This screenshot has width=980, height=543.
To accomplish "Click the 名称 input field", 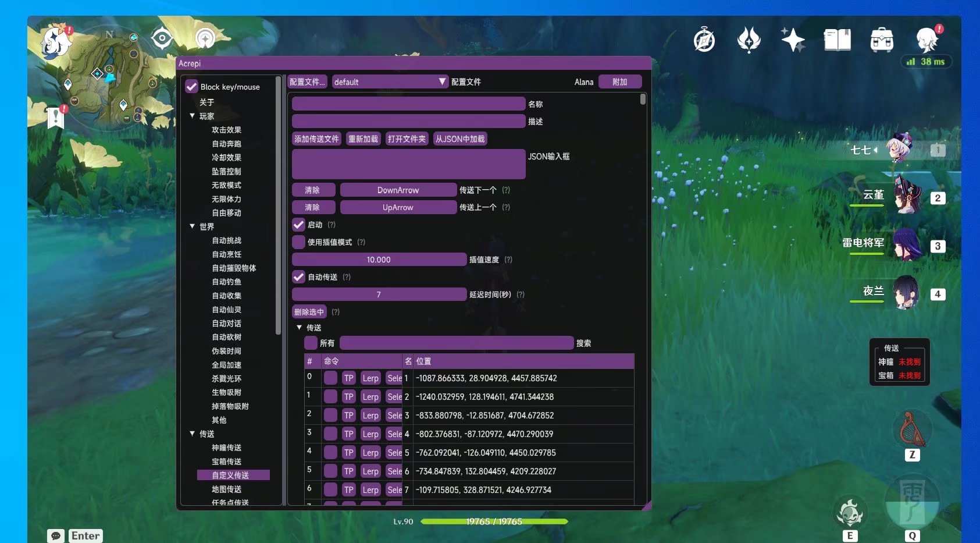I will (409, 104).
